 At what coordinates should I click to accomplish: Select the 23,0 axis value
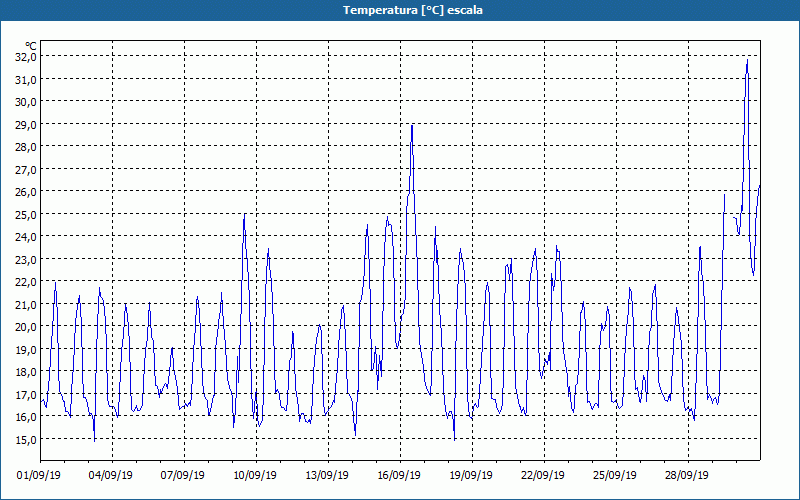[26, 259]
